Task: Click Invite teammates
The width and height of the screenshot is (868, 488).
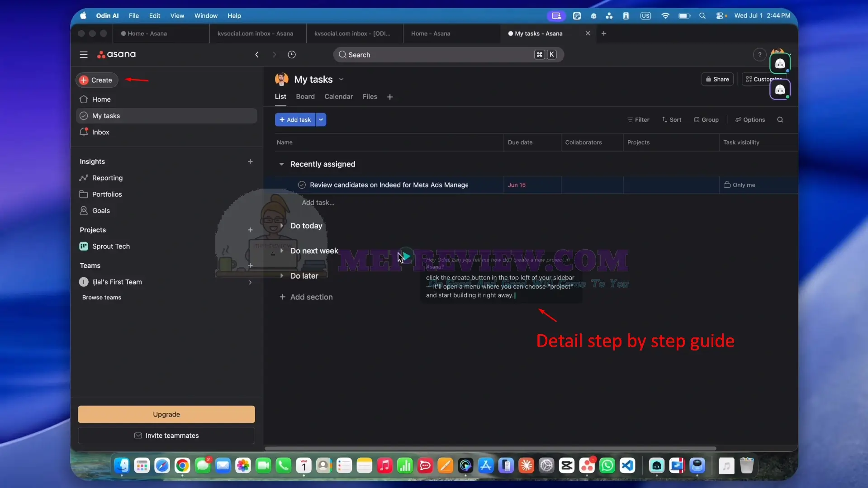Action: [x=166, y=436]
